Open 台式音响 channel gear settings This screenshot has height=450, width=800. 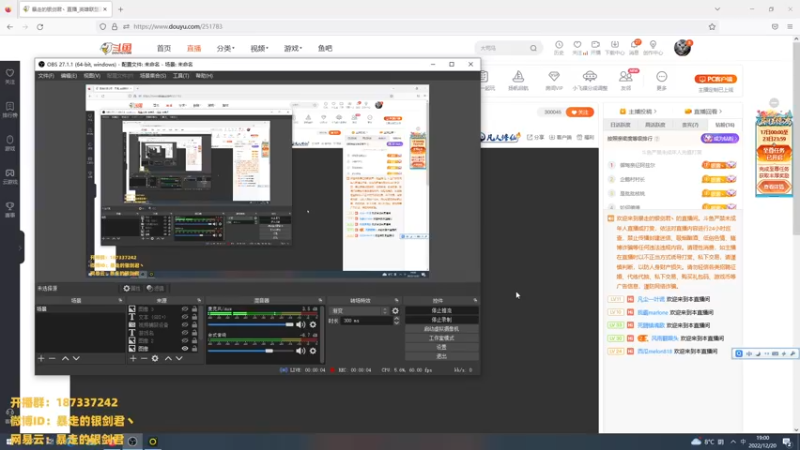313,351
